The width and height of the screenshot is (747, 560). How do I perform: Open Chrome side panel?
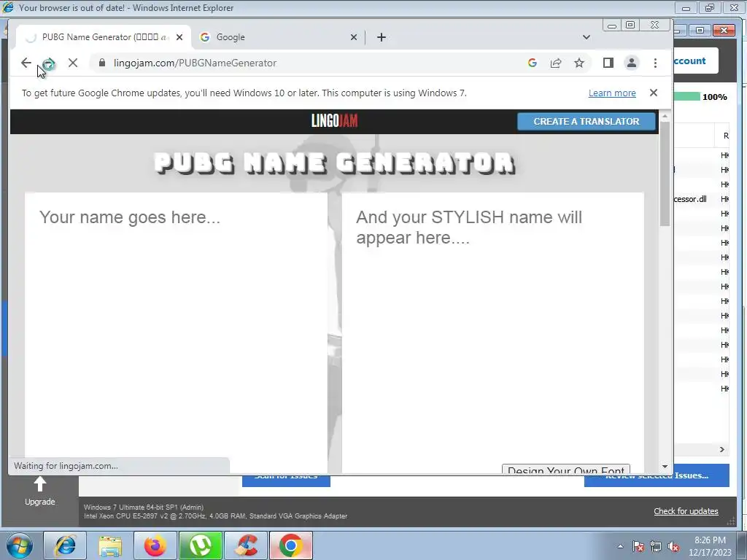point(608,63)
